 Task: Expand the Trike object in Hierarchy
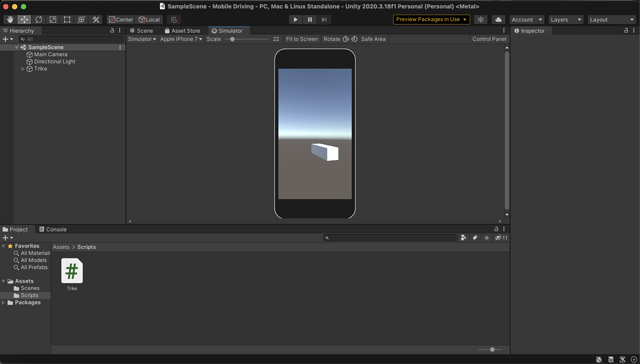click(x=23, y=69)
